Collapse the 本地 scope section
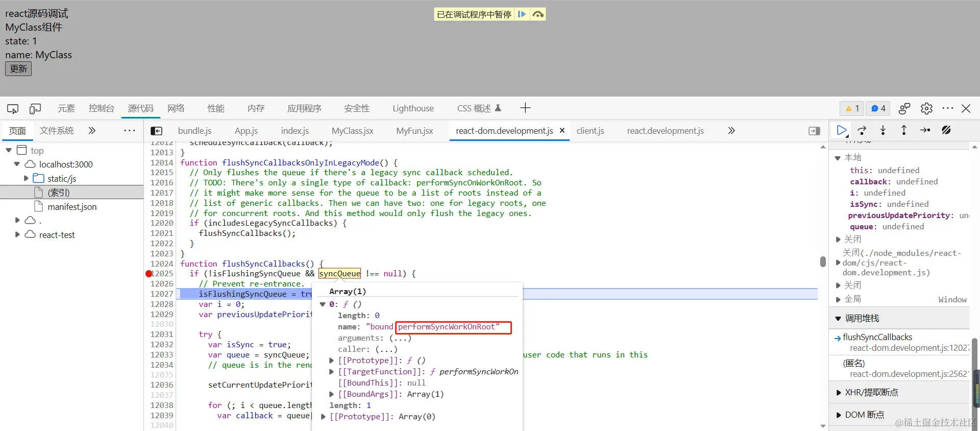Viewport: 980px width, 431px height. (838, 158)
